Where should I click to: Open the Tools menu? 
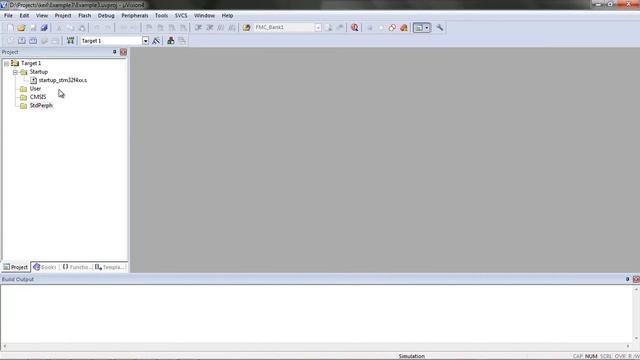point(161,16)
